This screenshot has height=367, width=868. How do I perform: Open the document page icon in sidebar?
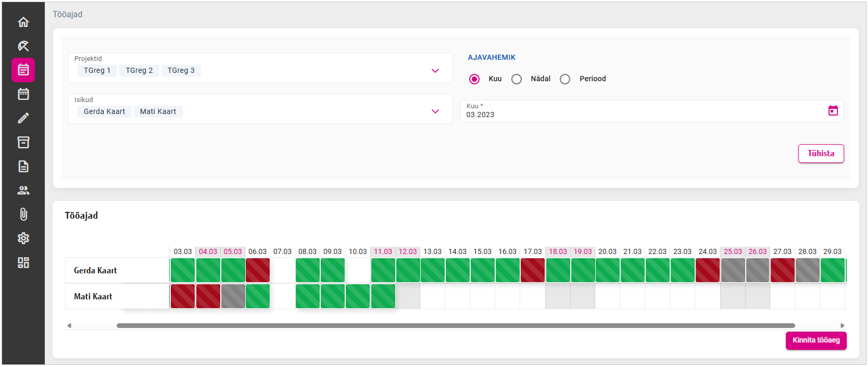(23, 167)
